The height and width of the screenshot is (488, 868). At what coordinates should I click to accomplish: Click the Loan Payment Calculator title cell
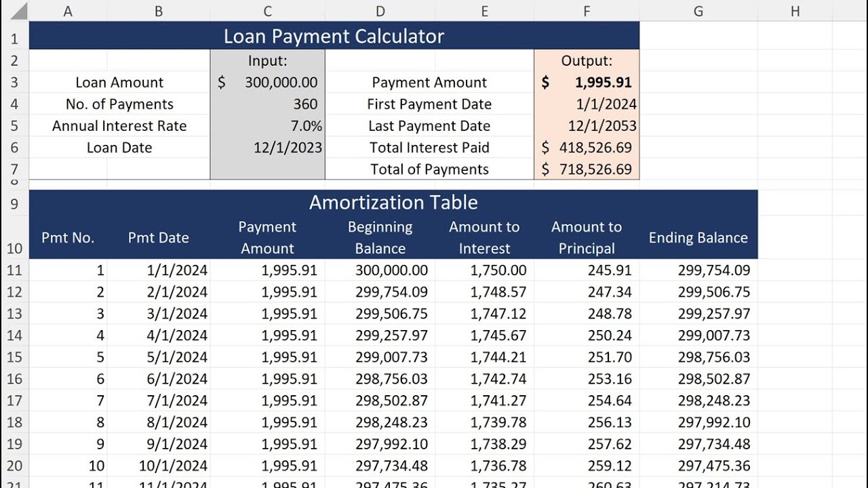tap(334, 36)
